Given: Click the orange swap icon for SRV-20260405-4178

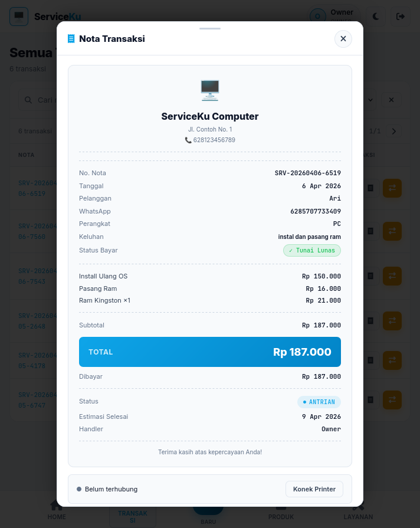Looking at the screenshot, I should pyautogui.click(x=392, y=360).
